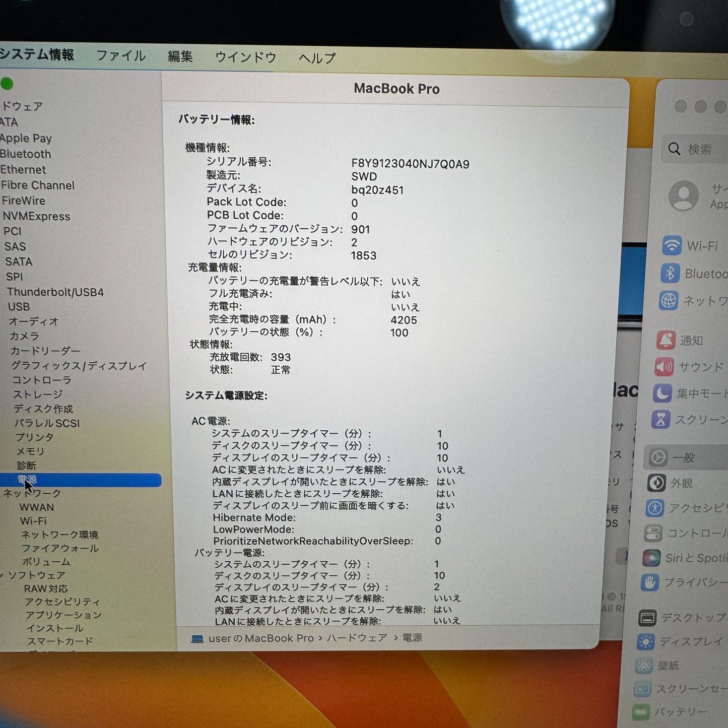The width and height of the screenshot is (728, 728).
Task: Click user の MacBook Pro in the path bar
Action: pos(261,638)
